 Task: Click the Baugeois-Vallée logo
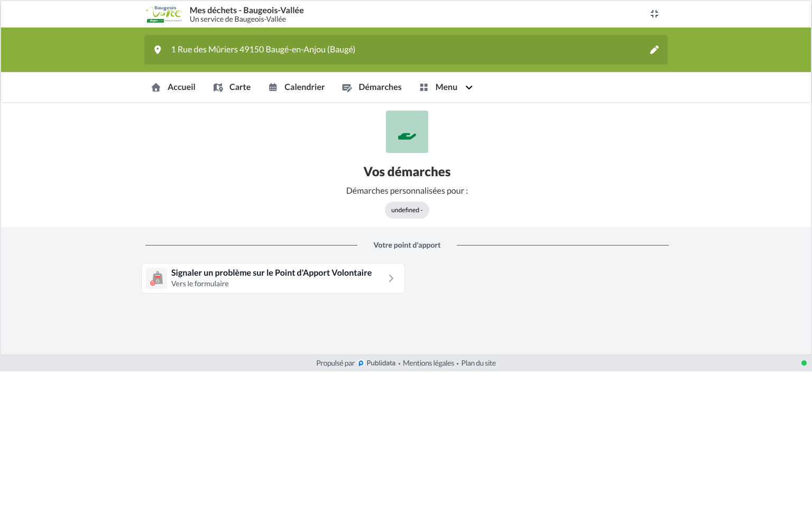pyautogui.click(x=164, y=14)
